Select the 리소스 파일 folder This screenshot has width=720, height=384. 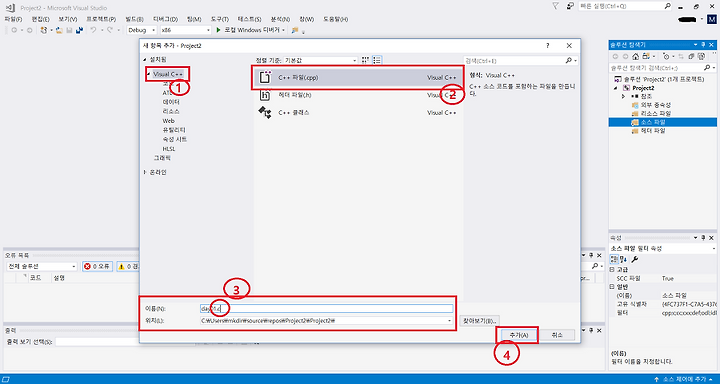tap(651, 113)
